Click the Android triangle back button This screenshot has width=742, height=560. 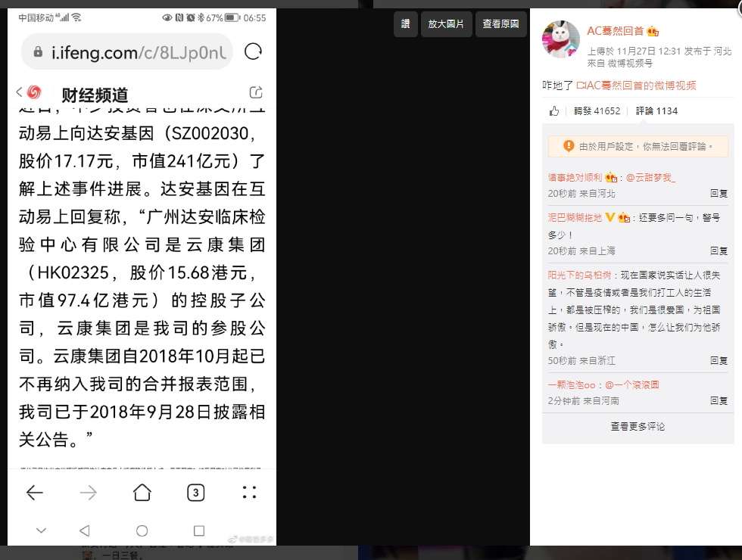(85, 530)
